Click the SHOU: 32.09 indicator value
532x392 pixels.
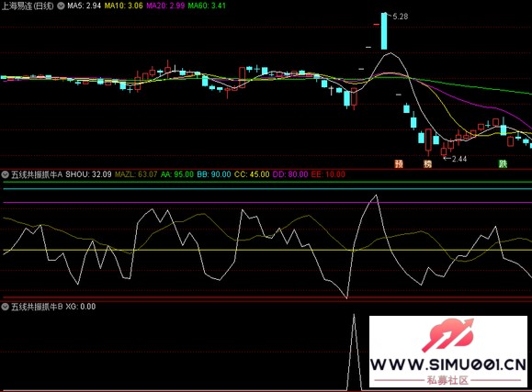tap(88, 174)
